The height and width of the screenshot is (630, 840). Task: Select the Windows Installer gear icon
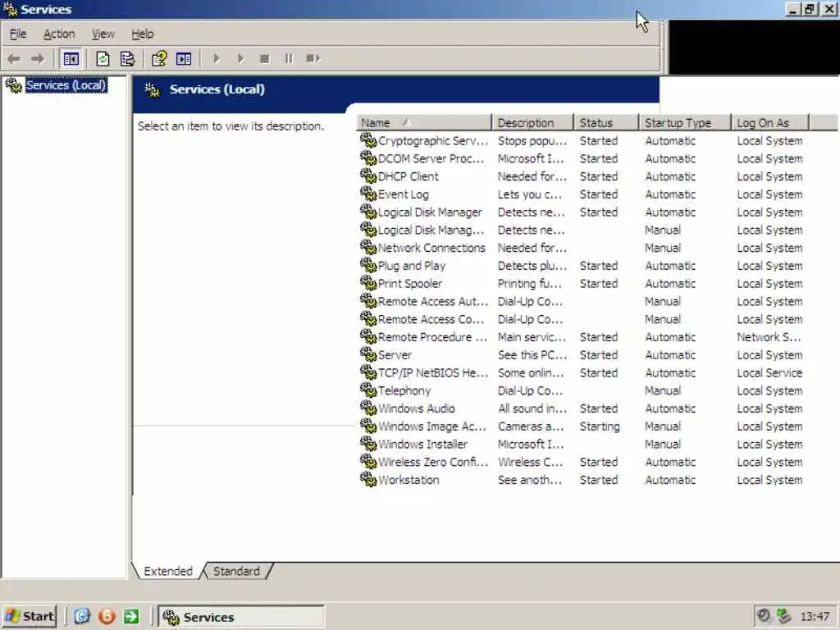[x=368, y=444]
